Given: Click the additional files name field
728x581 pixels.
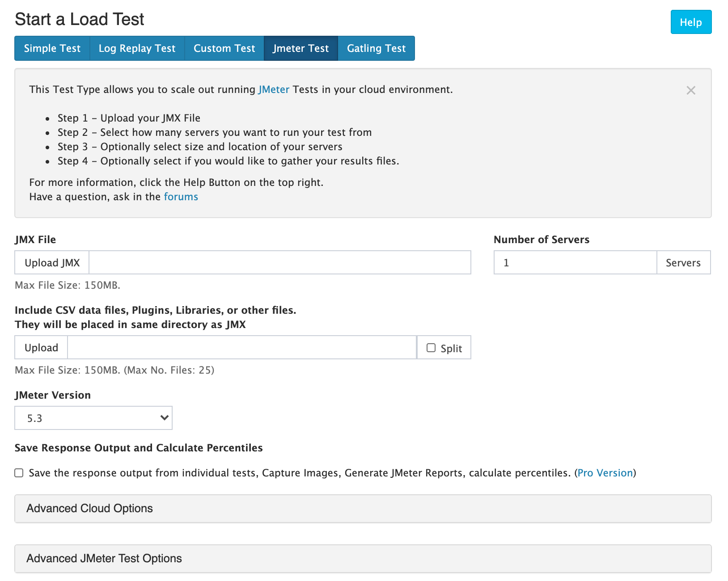Looking at the screenshot, I should tap(242, 347).
